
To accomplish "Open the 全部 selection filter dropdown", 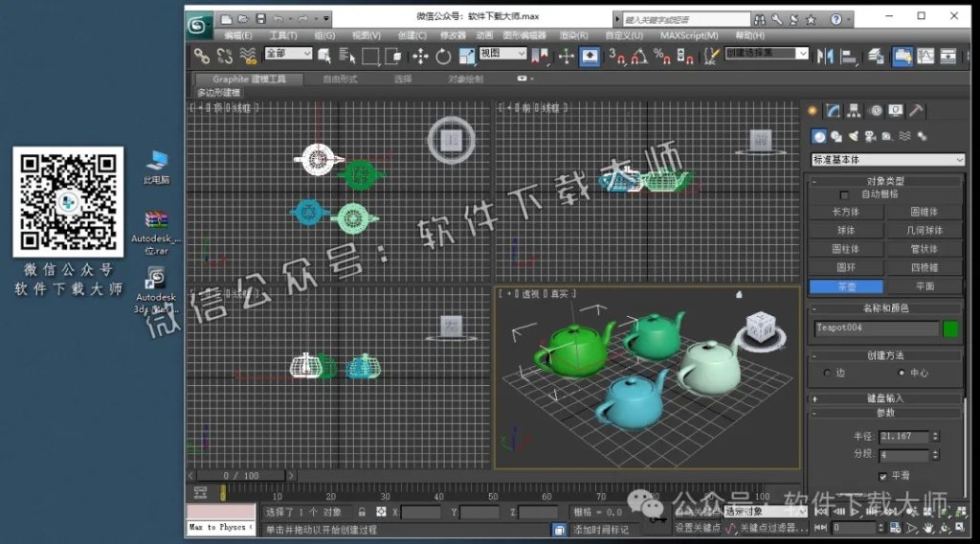I will 288,54.
